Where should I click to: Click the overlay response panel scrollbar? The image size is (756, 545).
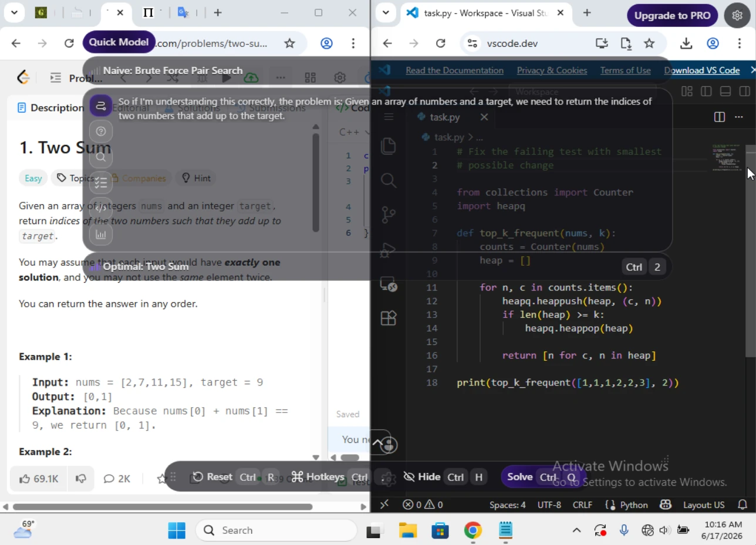coord(316,182)
